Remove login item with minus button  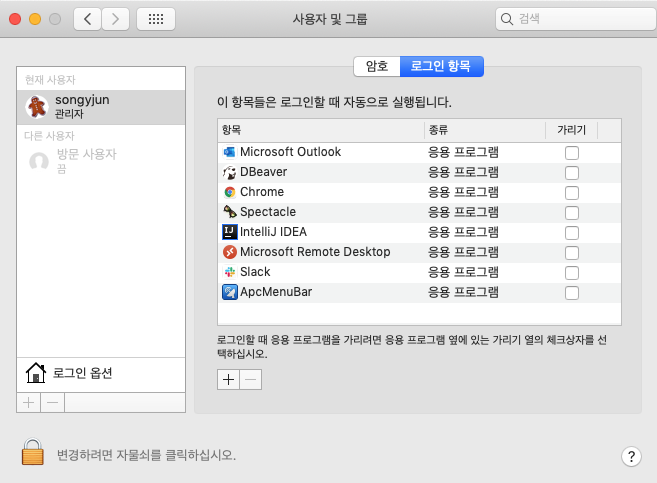click(251, 380)
